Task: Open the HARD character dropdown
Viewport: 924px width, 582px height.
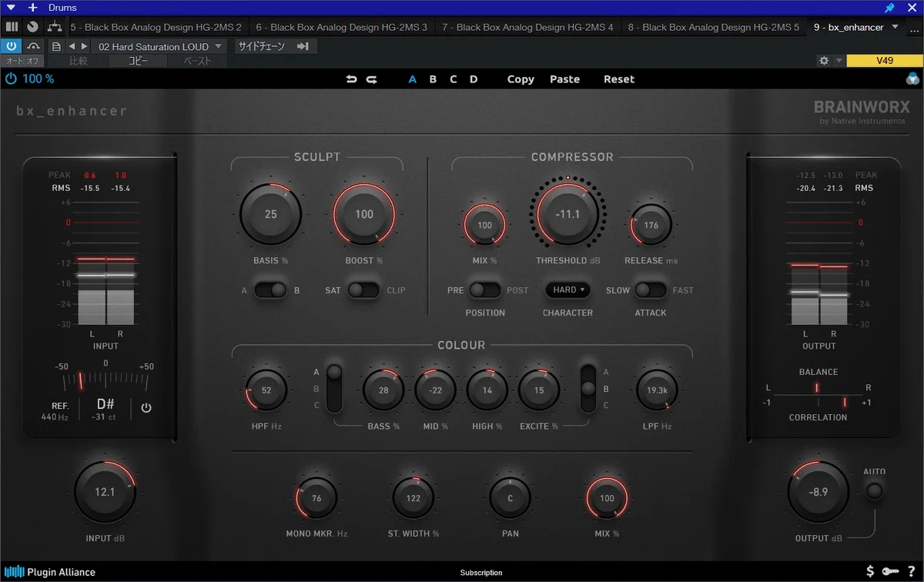Action: (x=568, y=290)
